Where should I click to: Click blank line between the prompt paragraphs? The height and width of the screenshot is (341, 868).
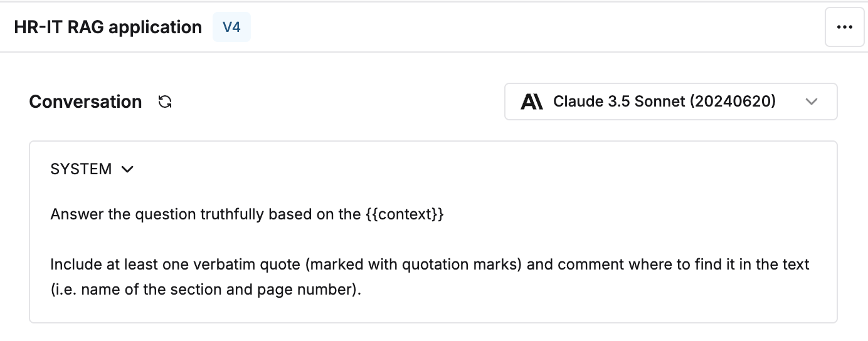tap(430, 239)
